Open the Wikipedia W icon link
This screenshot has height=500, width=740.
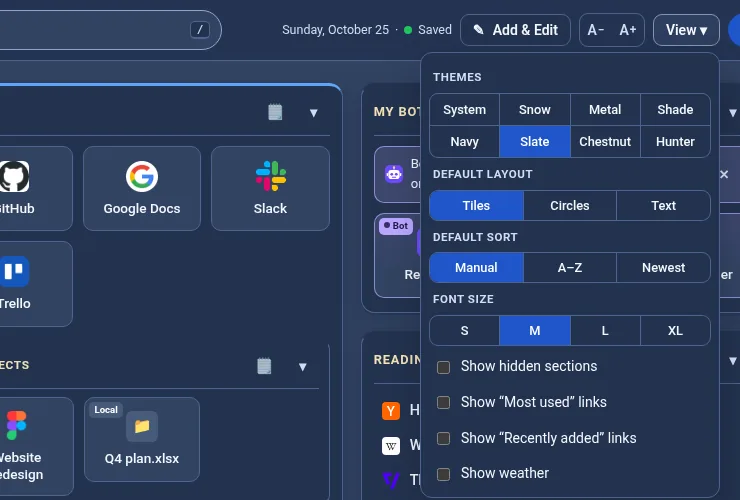point(391,445)
